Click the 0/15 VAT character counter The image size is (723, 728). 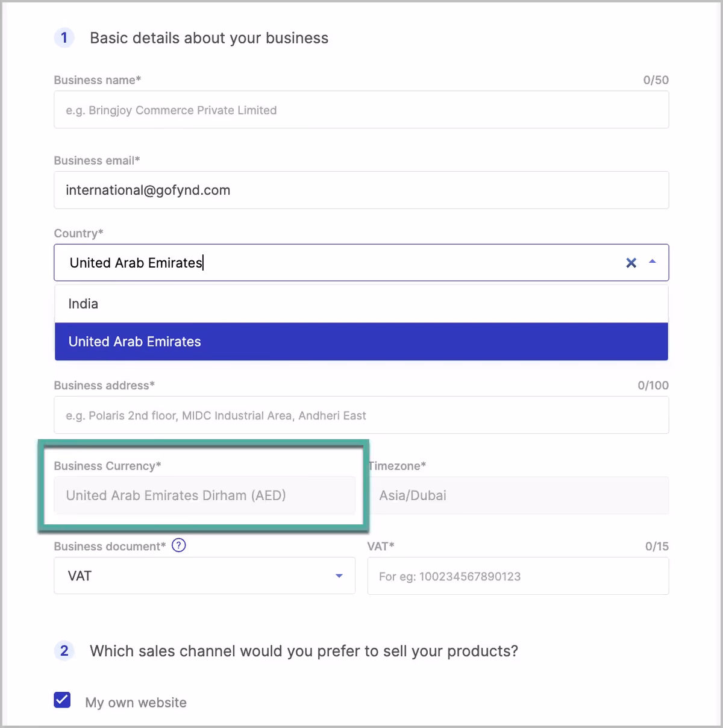pos(657,547)
